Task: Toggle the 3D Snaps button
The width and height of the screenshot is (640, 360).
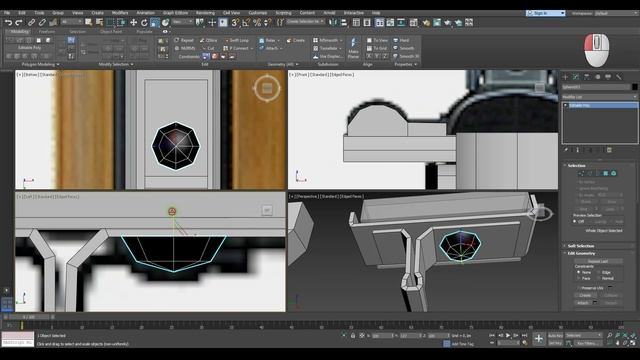Action: (x=235, y=23)
